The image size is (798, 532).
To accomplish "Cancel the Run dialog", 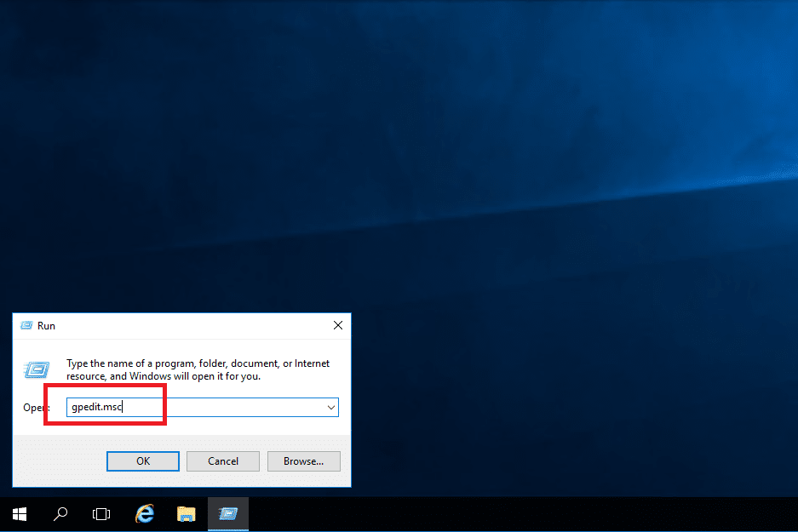I will coord(223,461).
